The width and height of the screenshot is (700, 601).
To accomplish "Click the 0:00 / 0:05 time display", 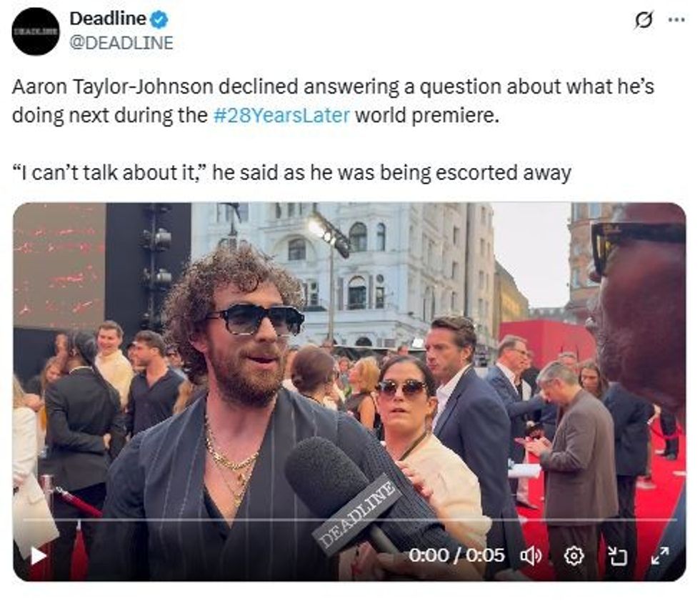I will point(456,555).
